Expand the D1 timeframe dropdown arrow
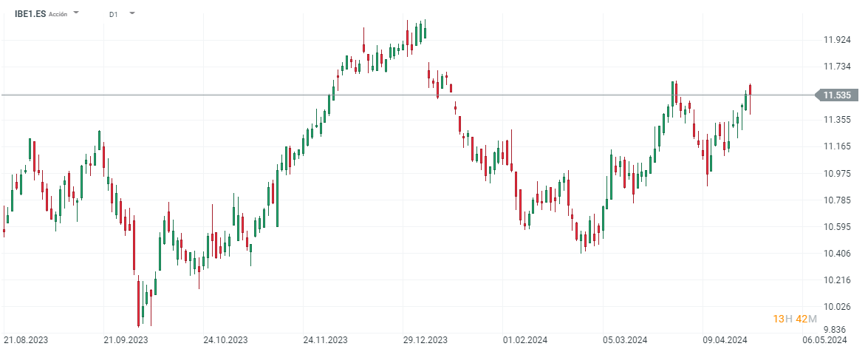868x352 pixels. pyautogui.click(x=131, y=13)
